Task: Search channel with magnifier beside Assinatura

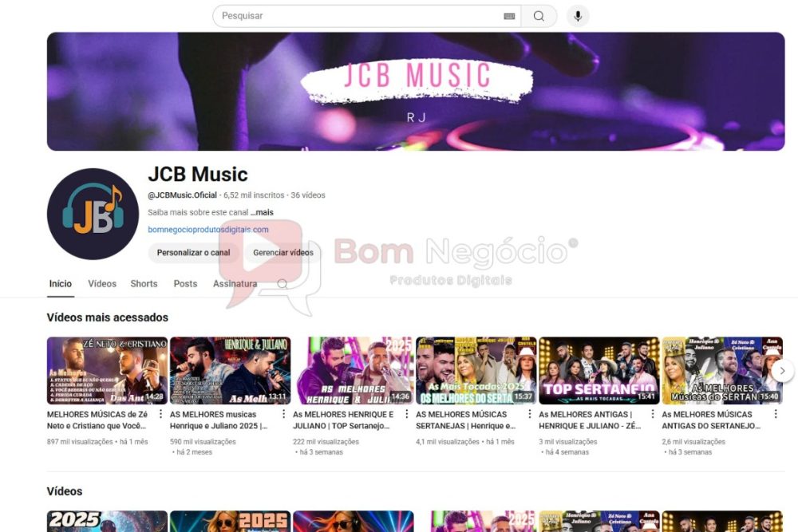Action: click(282, 284)
